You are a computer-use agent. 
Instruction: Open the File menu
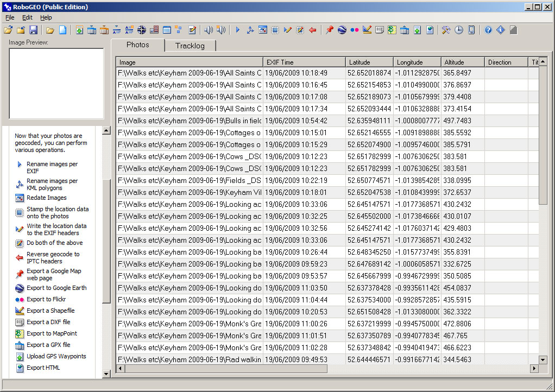[10, 17]
